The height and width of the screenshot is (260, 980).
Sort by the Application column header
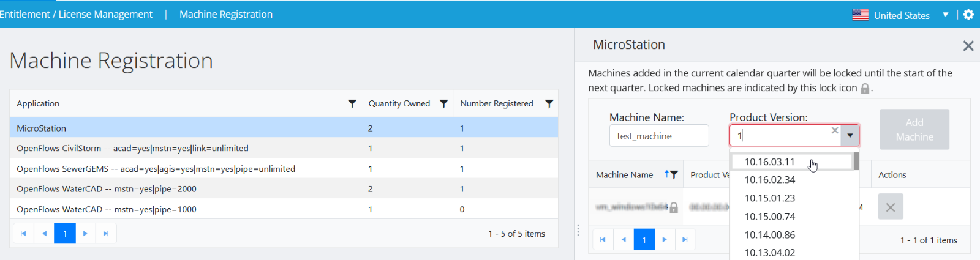click(38, 103)
